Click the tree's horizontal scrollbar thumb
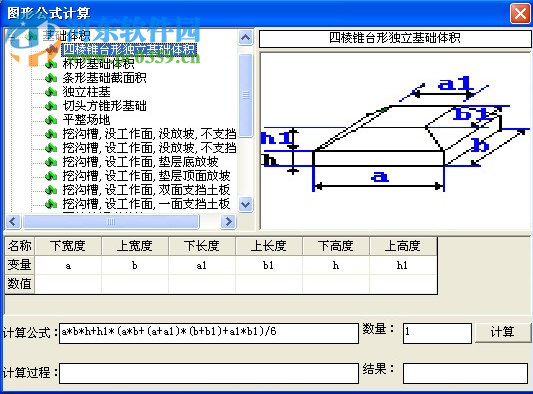The height and width of the screenshot is (394, 533). (111, 222)
